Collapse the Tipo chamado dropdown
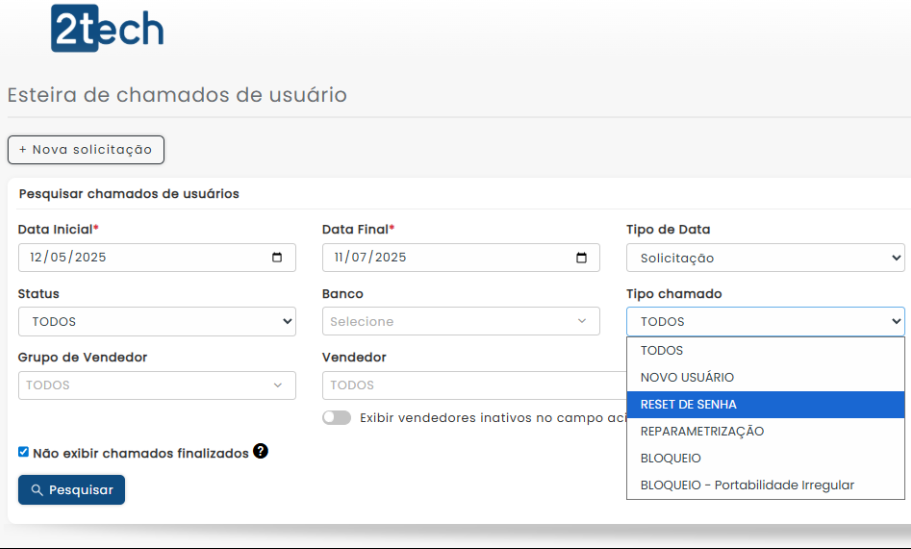 [765, 322]
